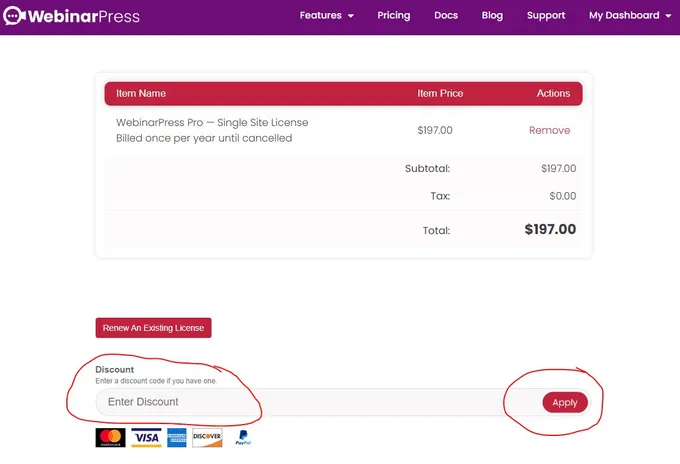Open the Support page
The height and width of the screenshot is (464, 680).
point(546,16)
